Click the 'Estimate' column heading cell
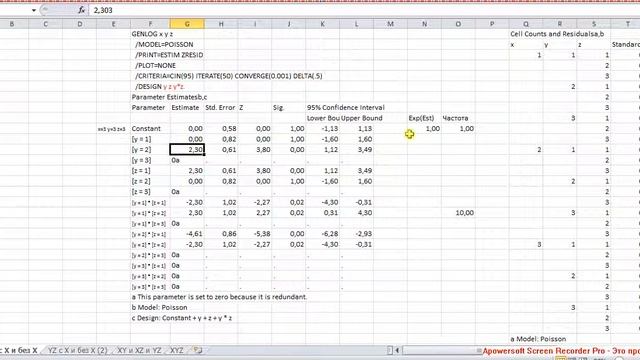The height and width of the screenshot is (360, 640). pos(185,107)
